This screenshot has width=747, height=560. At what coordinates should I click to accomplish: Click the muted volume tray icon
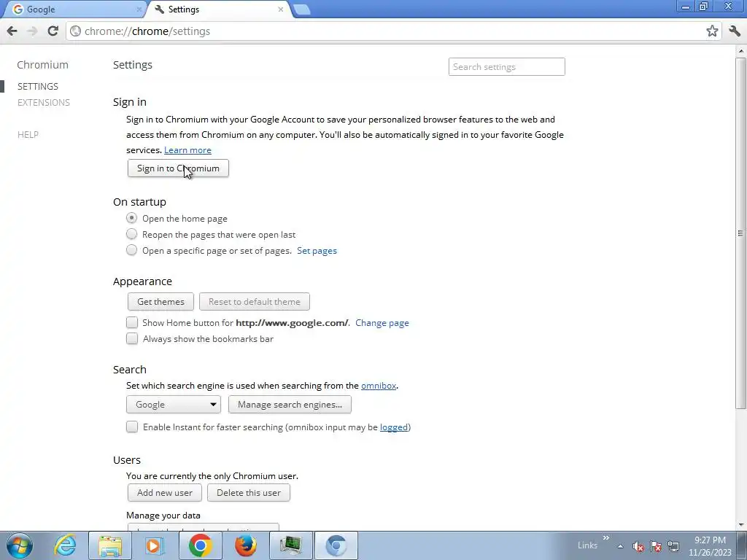tap(638, 546)
